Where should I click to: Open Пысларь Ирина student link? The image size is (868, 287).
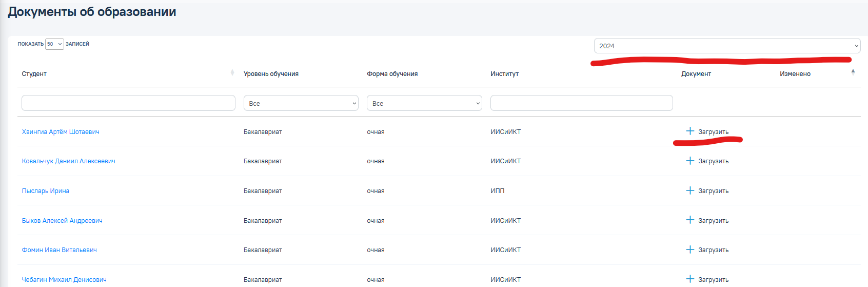pyautogui.click(x=46, y=191)
